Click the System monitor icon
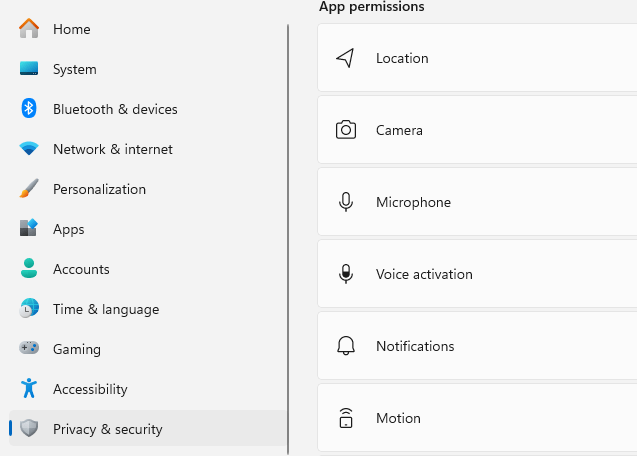Screen dimensions: 637x456 point(29,69)
